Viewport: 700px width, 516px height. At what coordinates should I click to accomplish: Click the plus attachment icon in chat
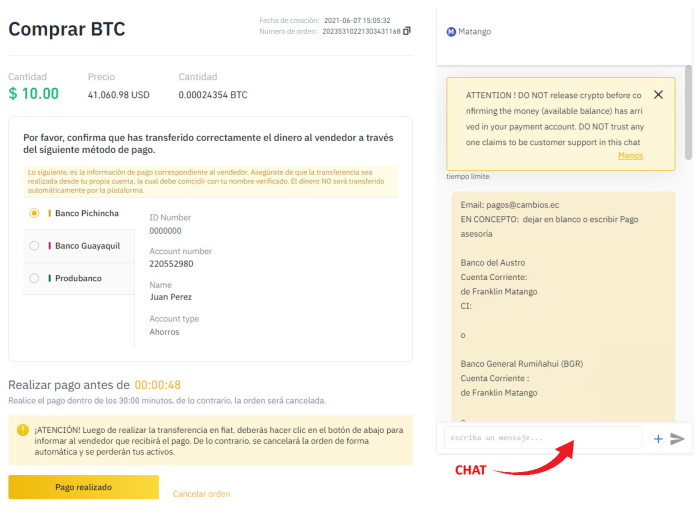click(x=658, y=439)
